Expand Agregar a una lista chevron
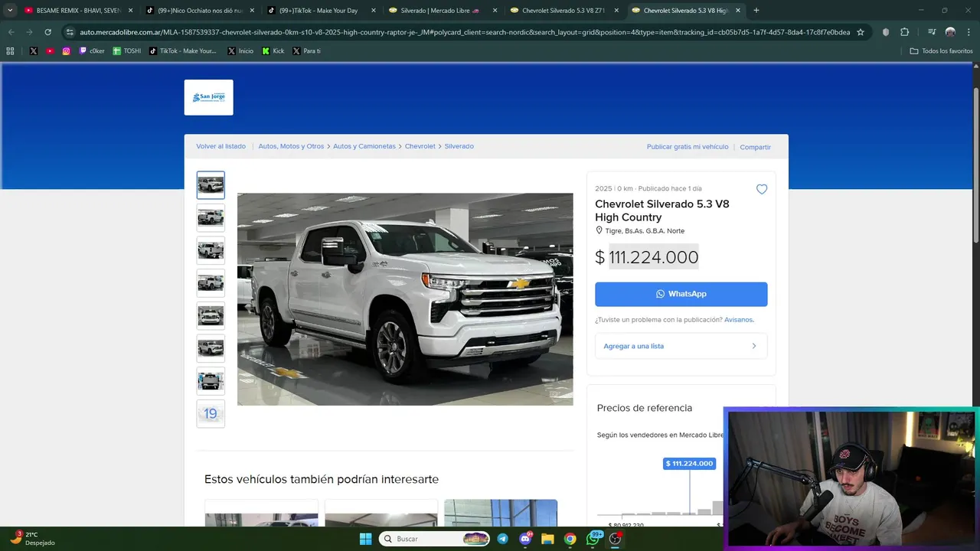The height and width of the screenshot is (551, 980). tap(753, 346)
